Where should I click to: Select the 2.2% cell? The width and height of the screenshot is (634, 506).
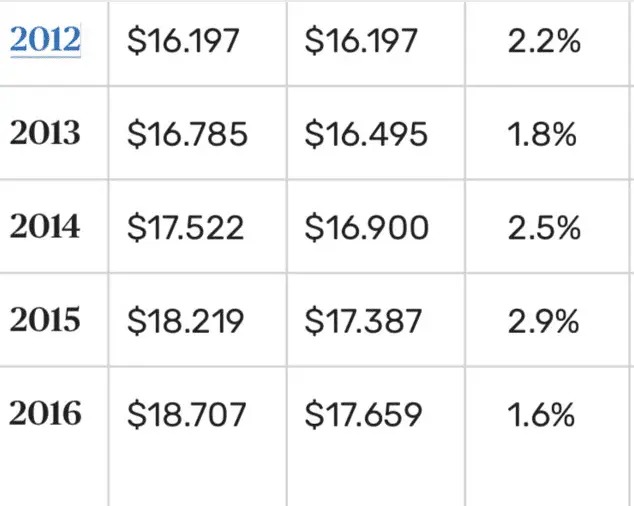pos(544,41)
